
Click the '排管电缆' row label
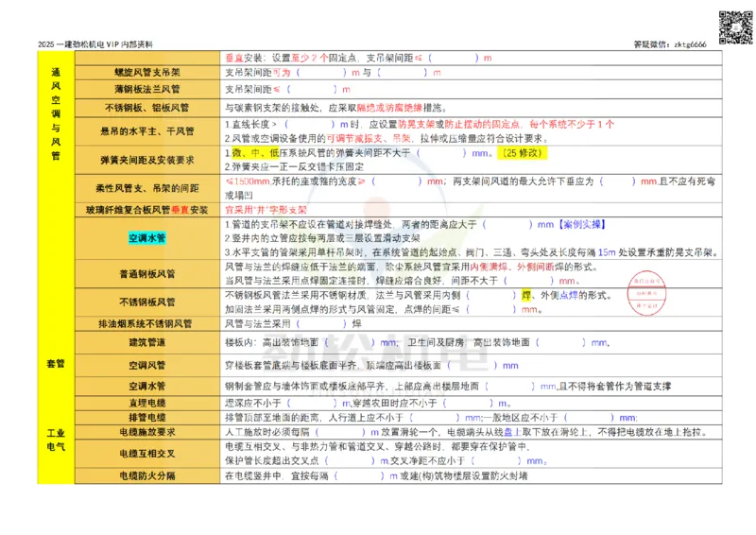click(x=147, y=417)
